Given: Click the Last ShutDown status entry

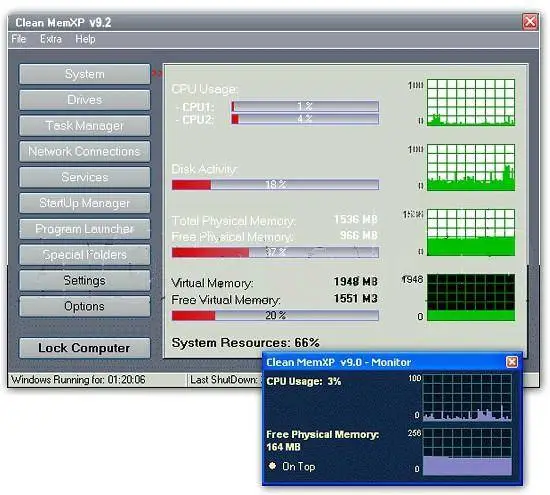Looking at the screenshot, I should click(x=224, y=380).
